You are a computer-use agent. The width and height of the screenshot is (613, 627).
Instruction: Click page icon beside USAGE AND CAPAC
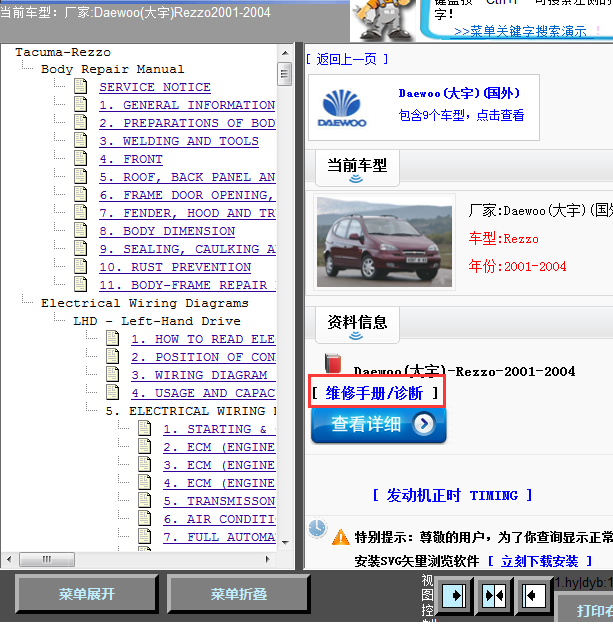tap(112, 393)
